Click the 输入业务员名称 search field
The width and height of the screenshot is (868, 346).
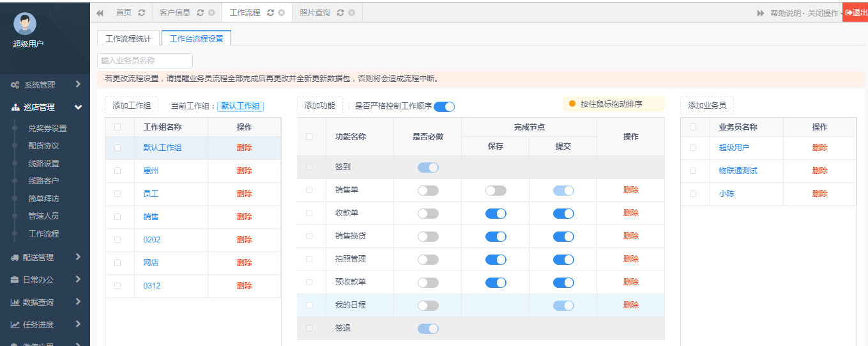145,61
